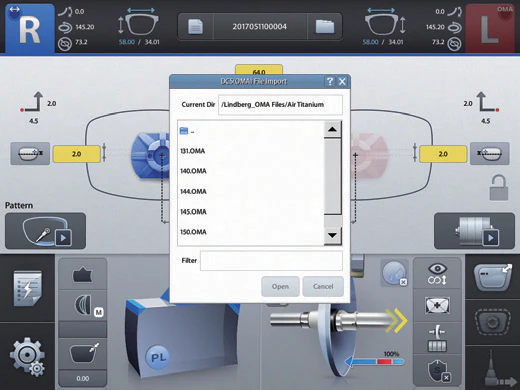Toggle the safety shield S icon
Viewport: 520px width, 390px height.
tap(439, 371)
